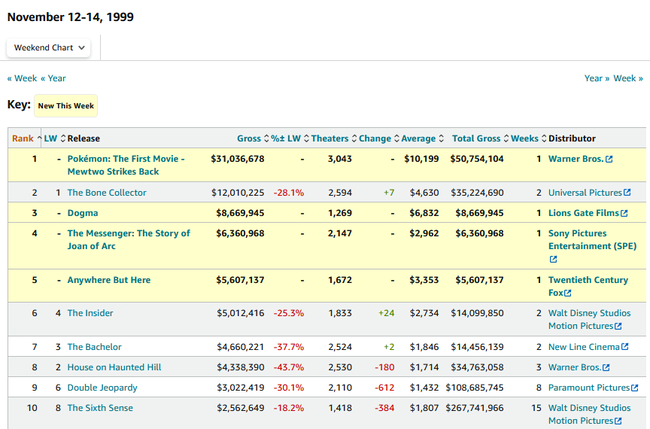Go to next week link
650x429 pixels.
coord(628,78)
